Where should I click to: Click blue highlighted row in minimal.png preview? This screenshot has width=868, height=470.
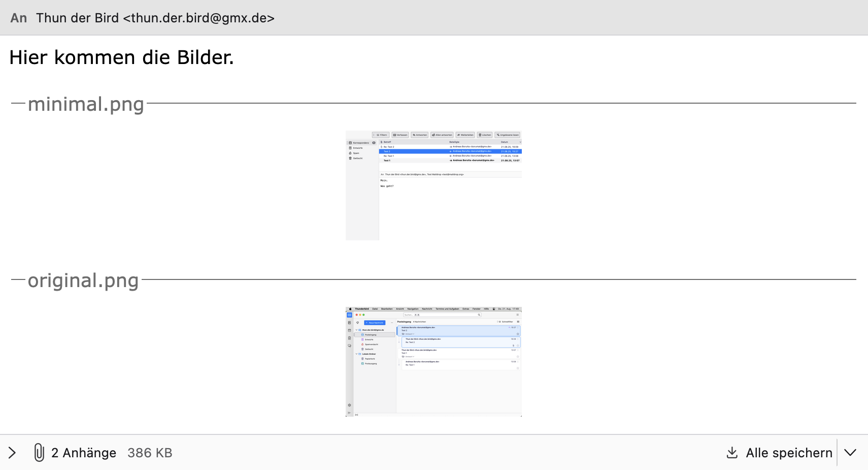pos(450,151)
